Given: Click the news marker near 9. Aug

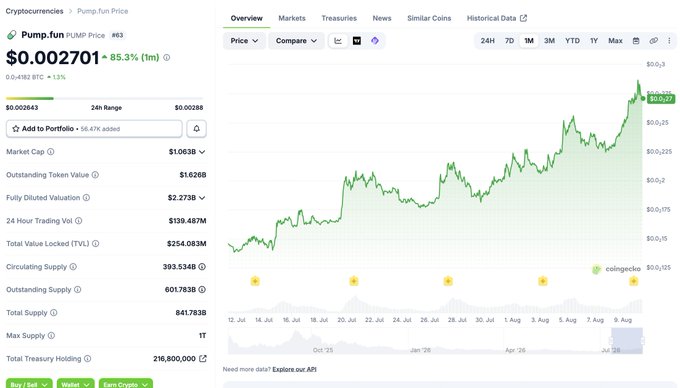Looking at the screenshot, I should tap(634, 281).
